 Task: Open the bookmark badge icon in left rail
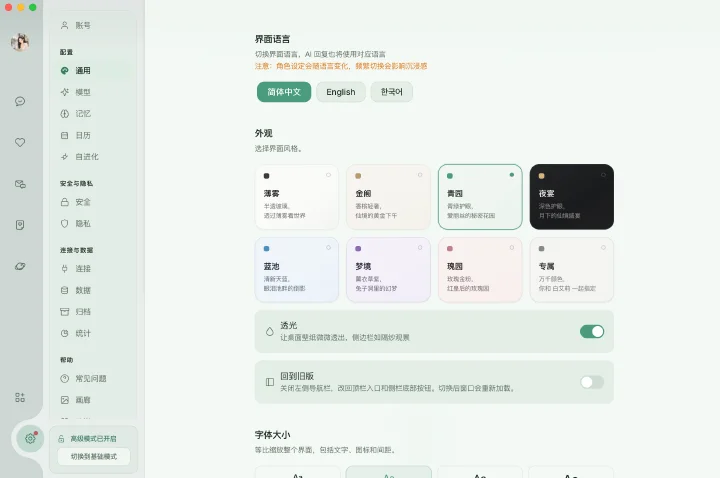(20, 225)
